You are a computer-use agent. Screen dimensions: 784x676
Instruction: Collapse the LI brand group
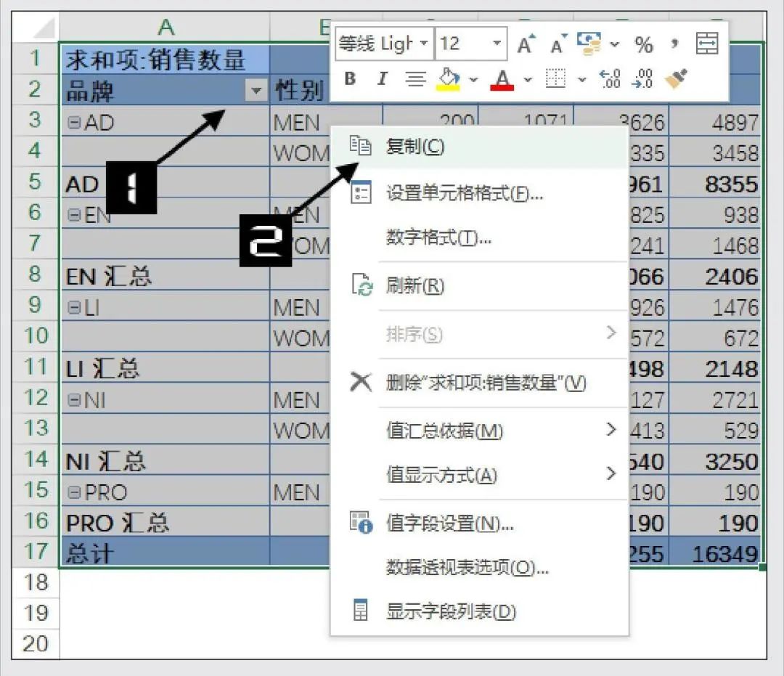click(x=73, y=307)
